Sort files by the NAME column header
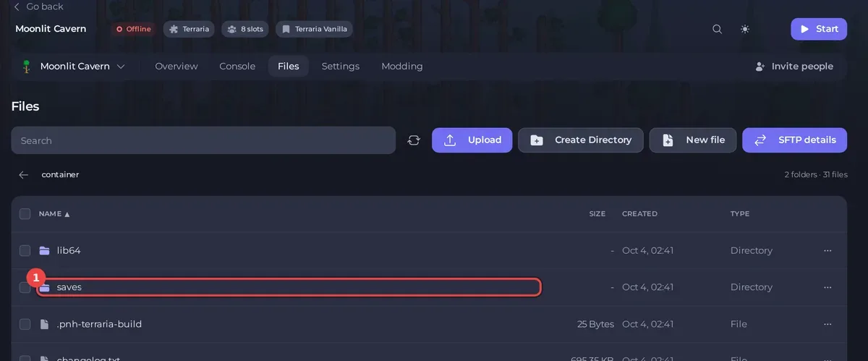The height and width of the screenshot is (361, 868). click(x=54, y=213)
